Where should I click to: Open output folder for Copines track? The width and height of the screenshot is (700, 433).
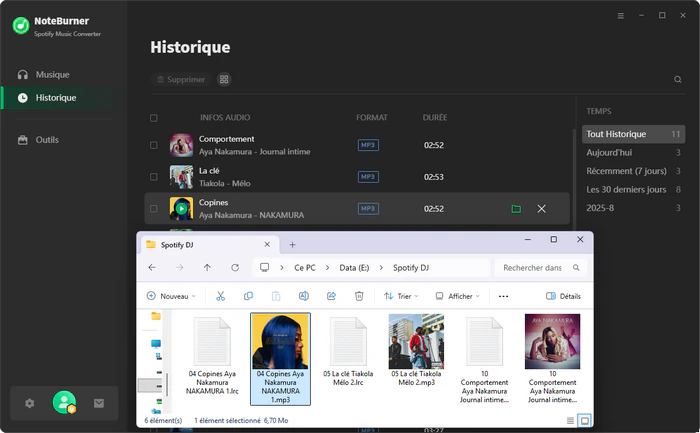pos(516,209)
